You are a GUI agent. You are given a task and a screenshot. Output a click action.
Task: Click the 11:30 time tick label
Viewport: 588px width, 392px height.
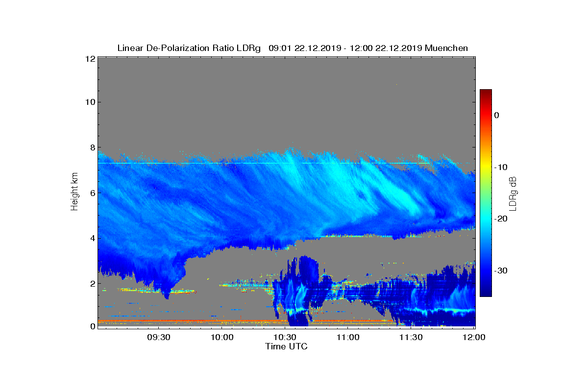click(411, 338)
